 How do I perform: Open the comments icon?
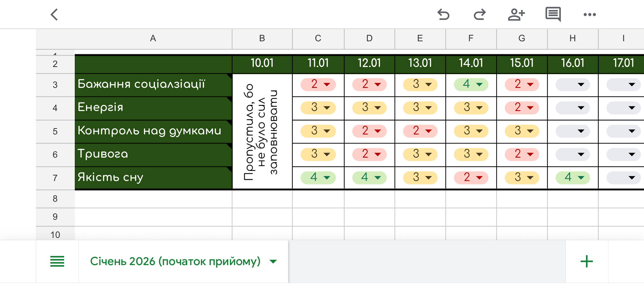coord(553,15)
